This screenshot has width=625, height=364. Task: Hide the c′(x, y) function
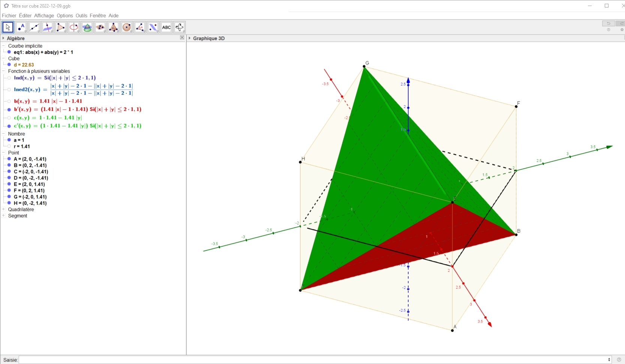pyautogui.click(x=9, y=126)
